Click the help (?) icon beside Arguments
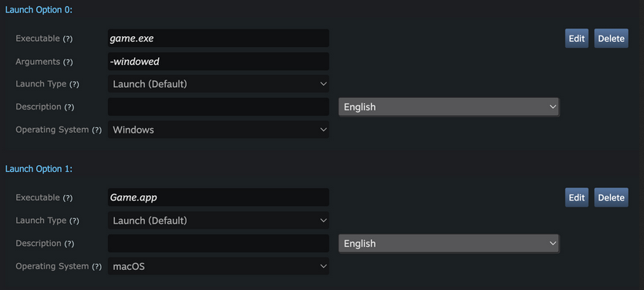The height and width of the screenshot is (290, 644). click(68, 62)
